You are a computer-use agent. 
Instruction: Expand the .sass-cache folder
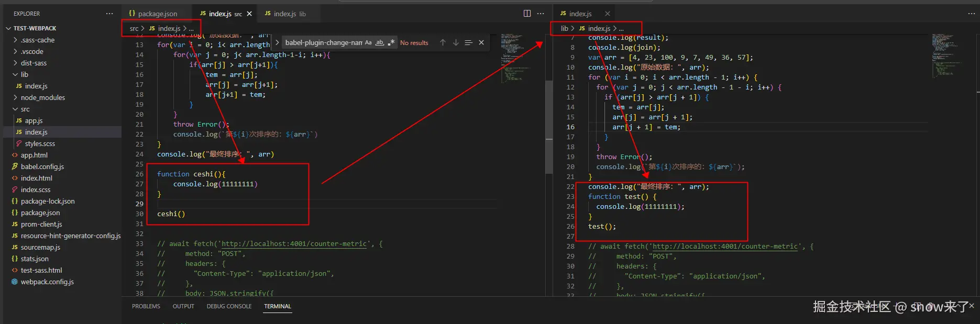(x=37, y=40)
